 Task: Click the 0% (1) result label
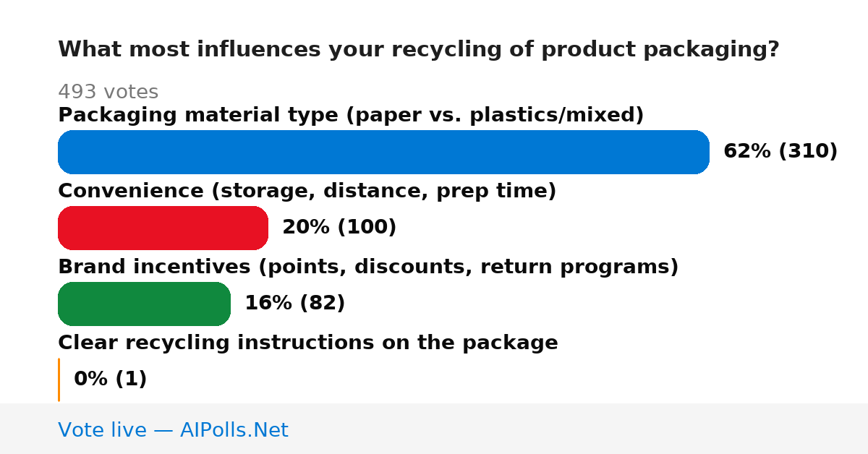coord(111,379)
